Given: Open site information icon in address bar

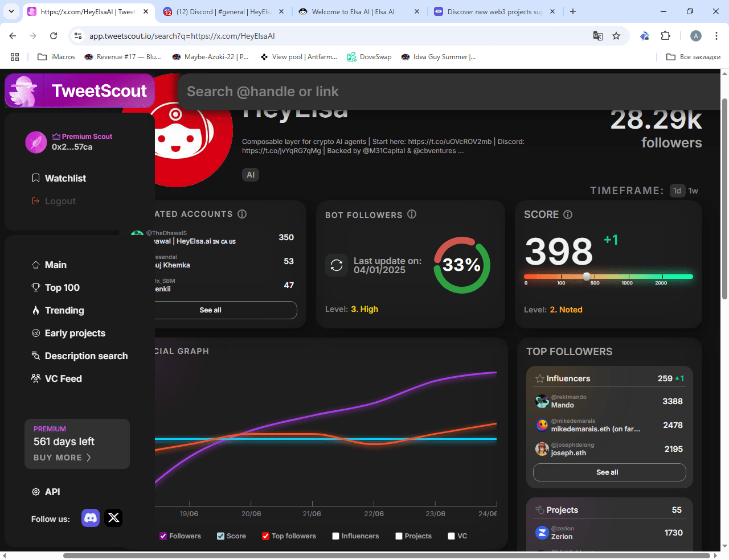Looking at the screenshot, I should (x=78, y=36).
